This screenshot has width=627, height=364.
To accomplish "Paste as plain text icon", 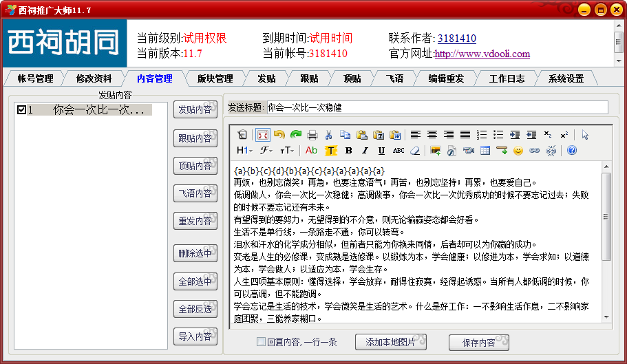I will coord(379,135).
